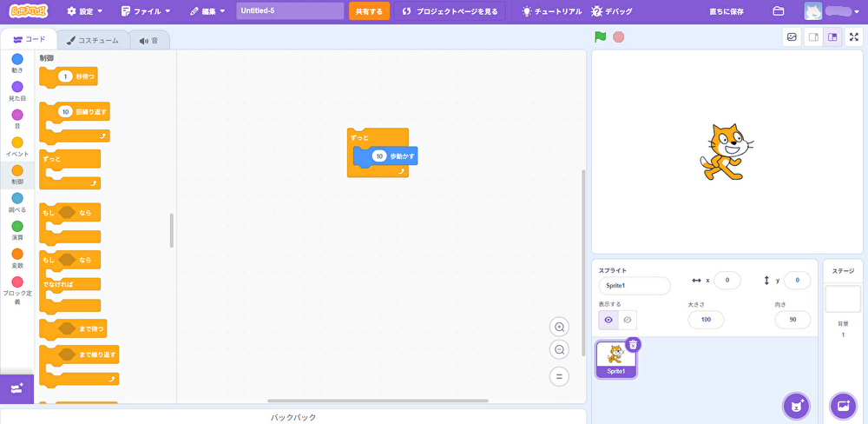Click the まで待つ wait until block
The width and height of the screenshot is (868, 424).
73,328
